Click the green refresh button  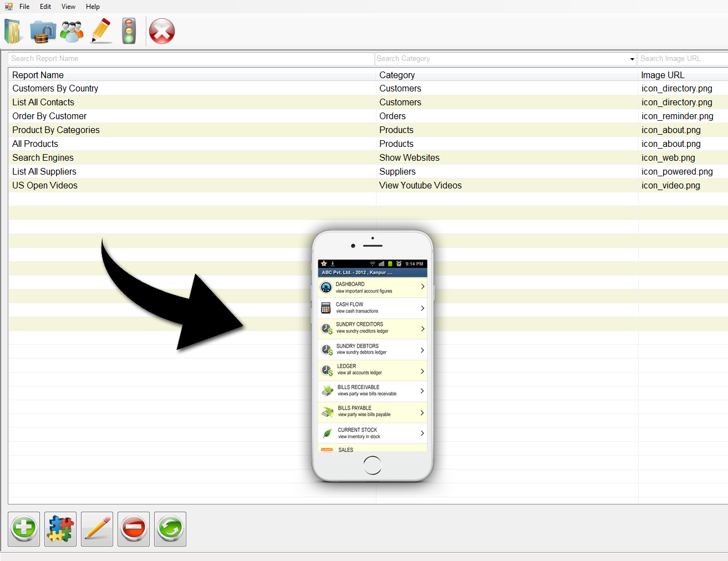click(170, 529)
